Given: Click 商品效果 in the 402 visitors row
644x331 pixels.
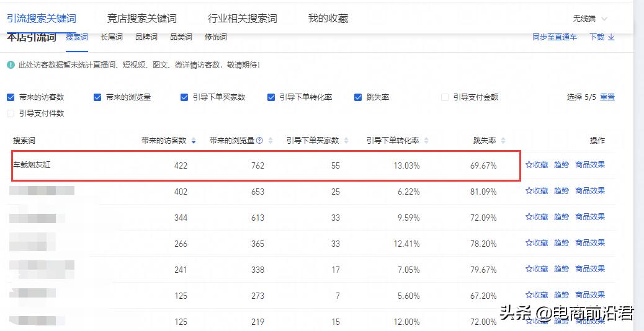Looking at the screenshot, I should pyautogui.click(x=590, y=191).
